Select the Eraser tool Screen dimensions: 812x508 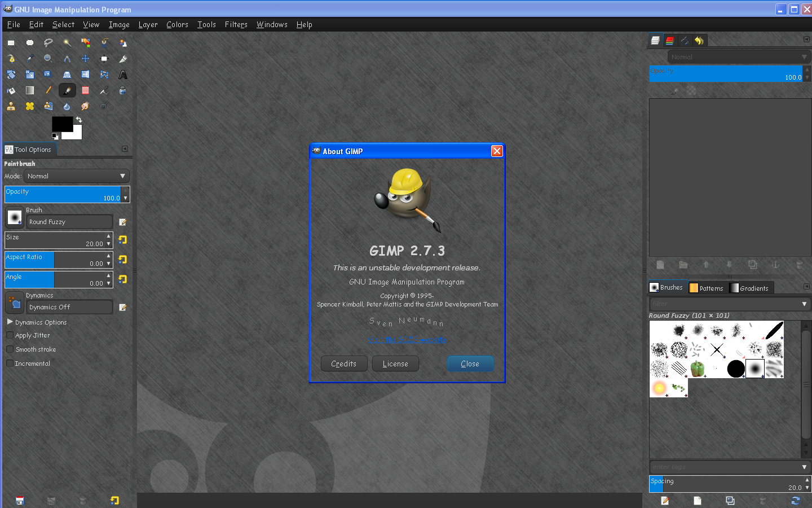86,90
